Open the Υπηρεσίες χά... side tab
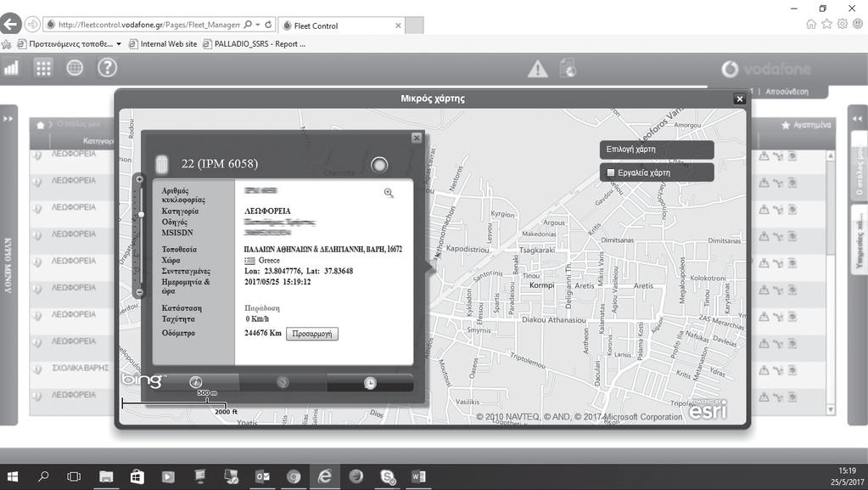This screenshot has height=490, width=868. pyautogui.click(x=860, y=239)
